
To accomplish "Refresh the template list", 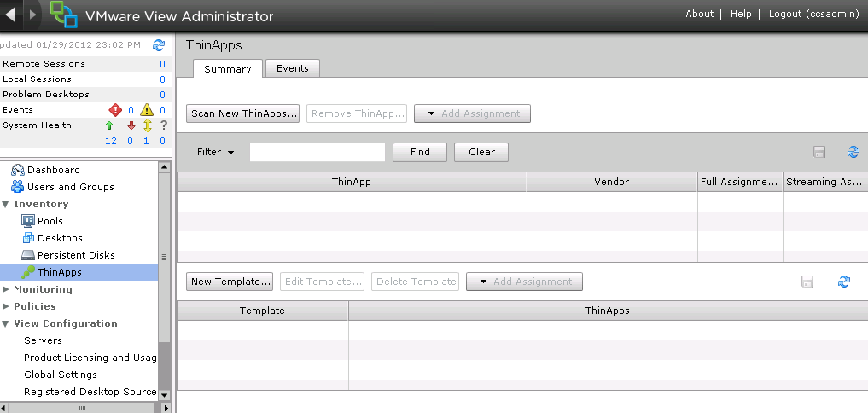I will click(x=843, y=282).
